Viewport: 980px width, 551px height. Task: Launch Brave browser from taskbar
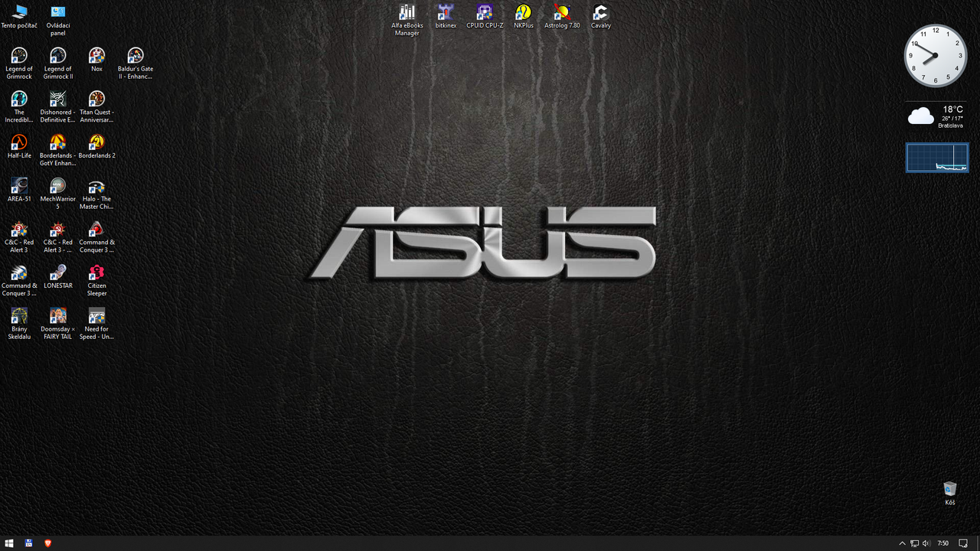(47, 543)
